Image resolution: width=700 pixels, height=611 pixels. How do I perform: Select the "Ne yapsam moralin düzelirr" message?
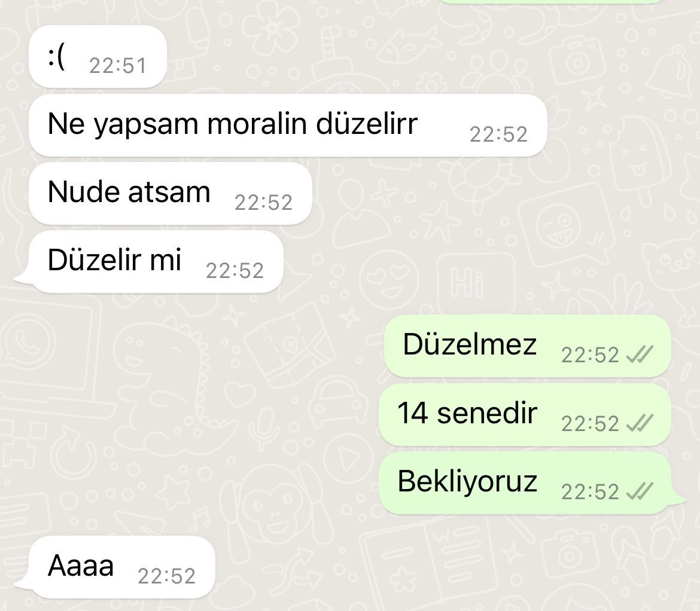tap(288, 126)
